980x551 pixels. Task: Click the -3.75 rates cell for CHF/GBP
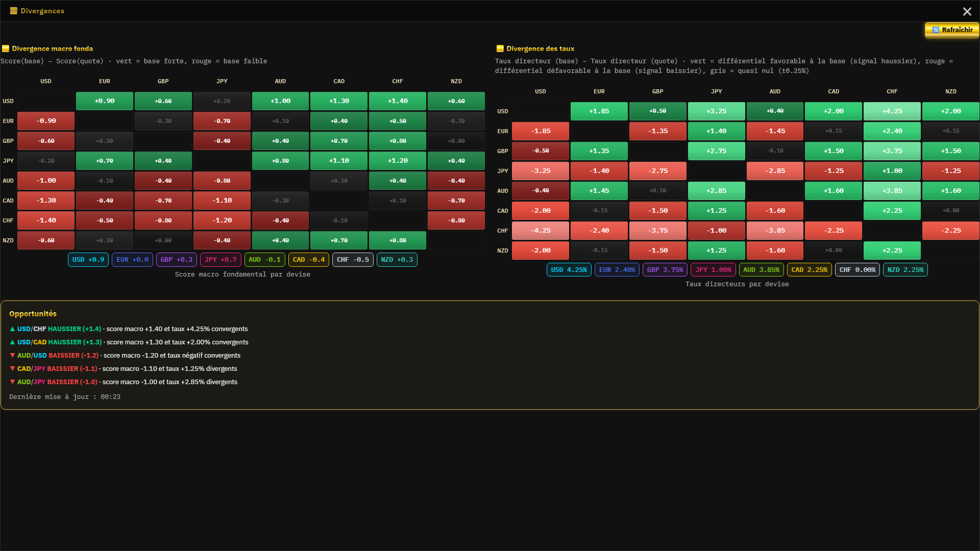(658, 231)
